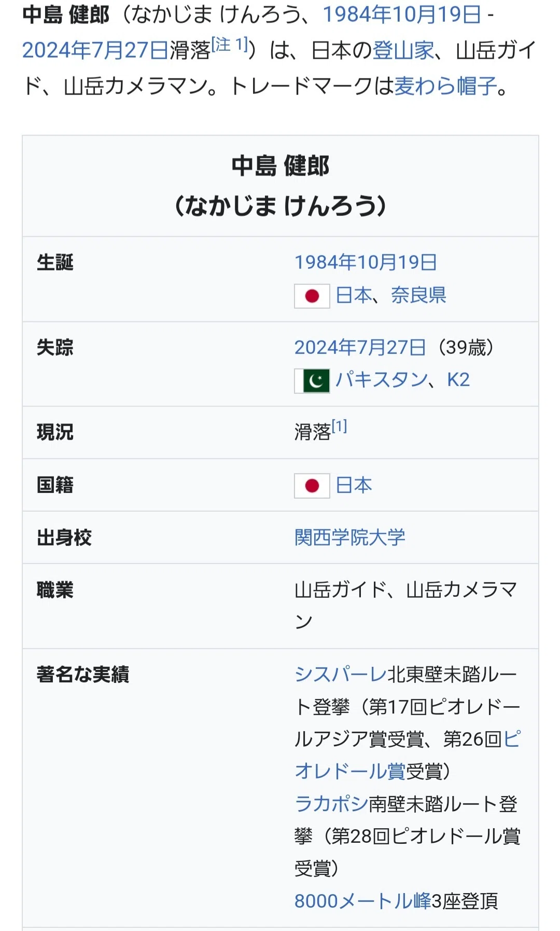Open the birth date link in the 生誕 row

tap(366, 263)
